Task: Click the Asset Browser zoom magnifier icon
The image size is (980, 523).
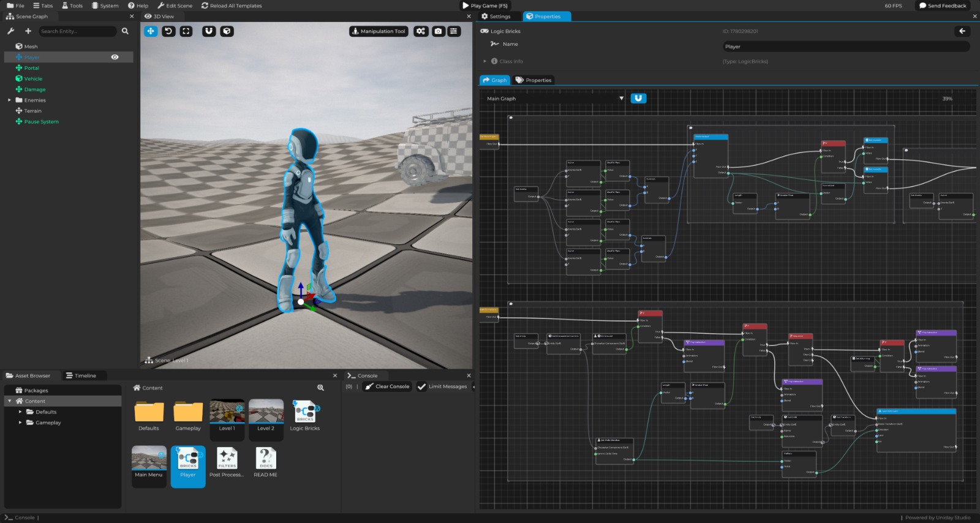Action: pos(320,388)
